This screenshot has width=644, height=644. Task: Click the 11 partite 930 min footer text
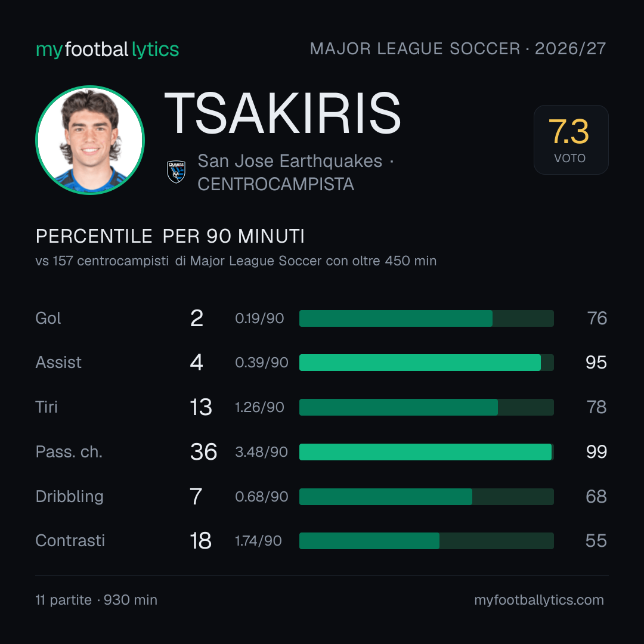97,600
